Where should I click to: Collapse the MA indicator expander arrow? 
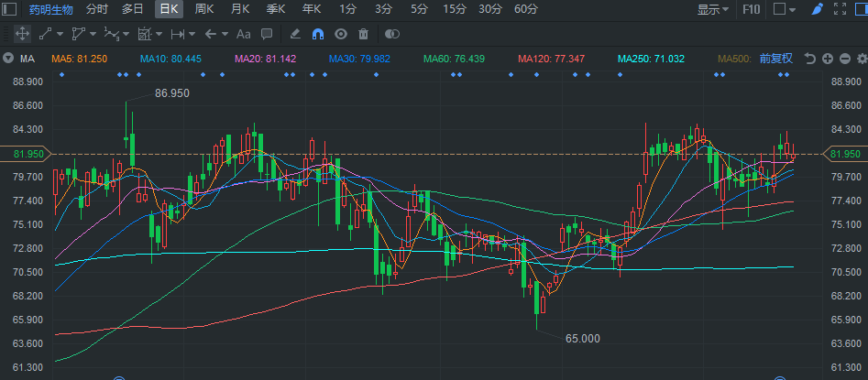(8, 59)
